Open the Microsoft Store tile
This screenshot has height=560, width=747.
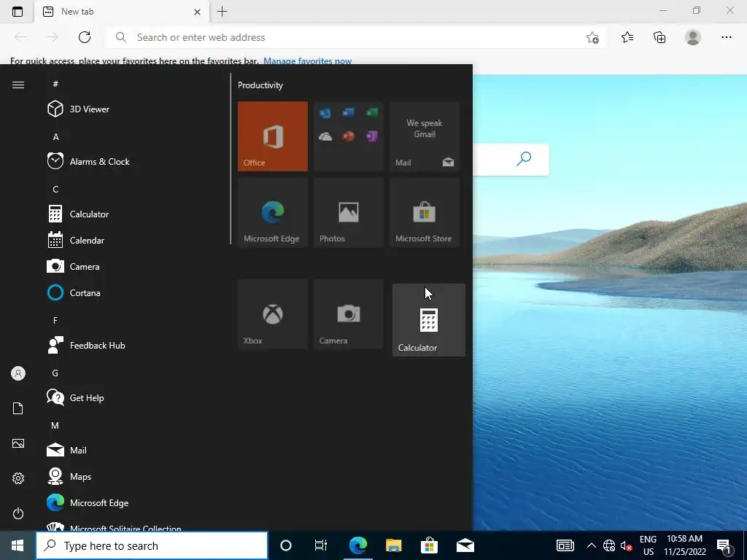click(425, 212)
